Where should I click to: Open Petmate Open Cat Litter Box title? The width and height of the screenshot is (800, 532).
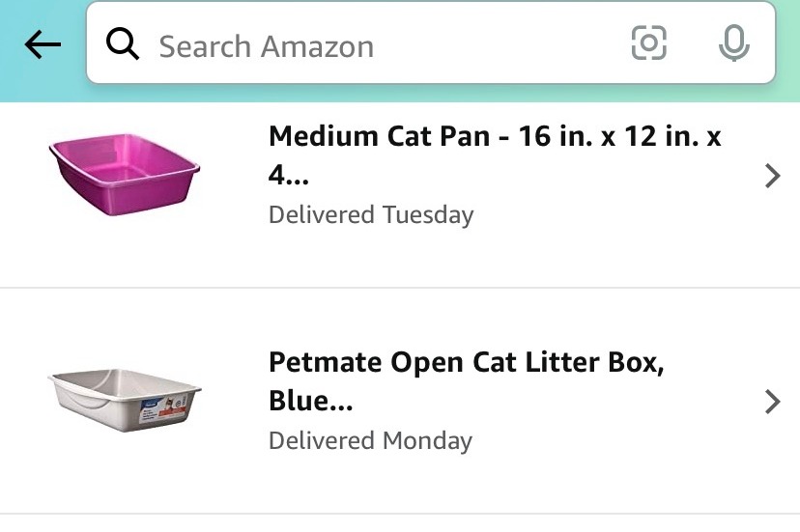tap(467, 363)
